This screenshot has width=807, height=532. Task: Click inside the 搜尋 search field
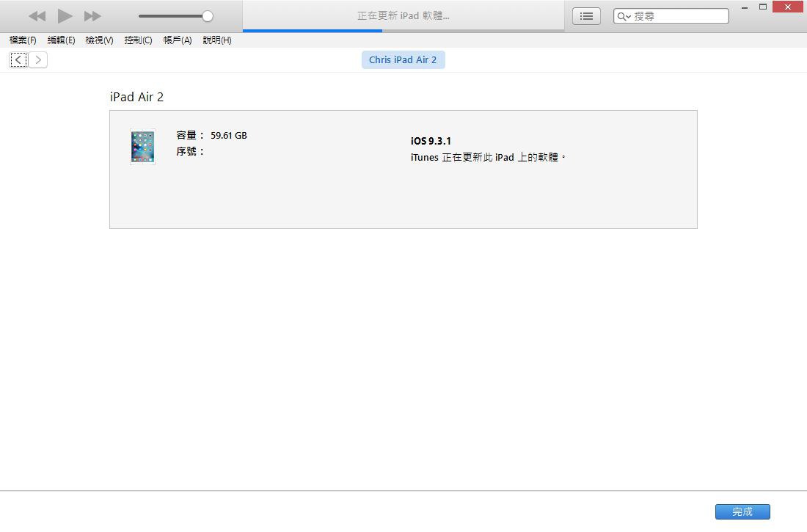(x=679, y=16)
